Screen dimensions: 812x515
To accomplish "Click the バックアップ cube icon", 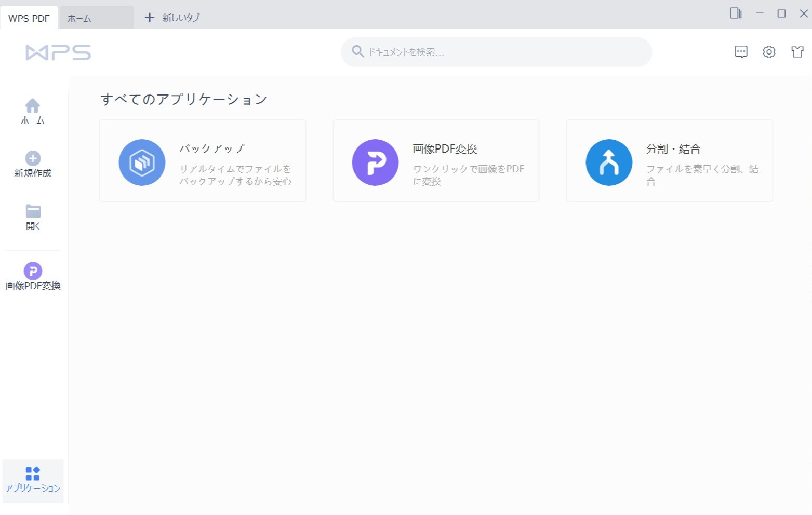I will coord(142,162).
